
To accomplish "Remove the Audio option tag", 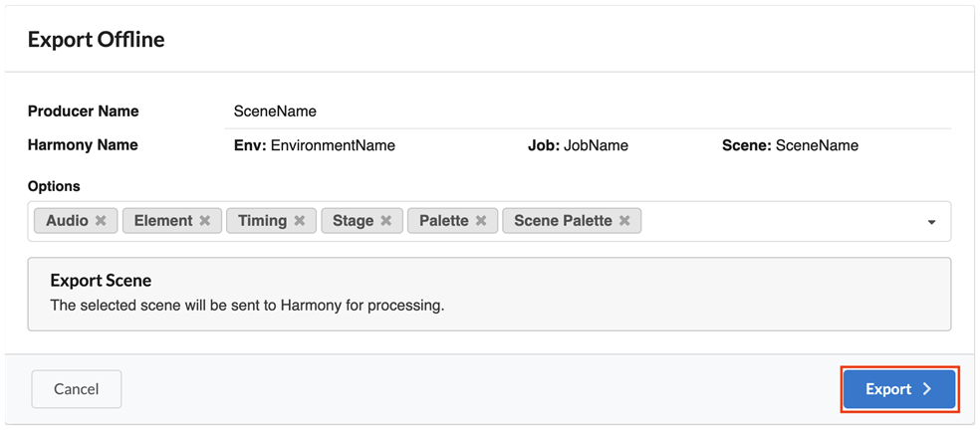I will [x=101, y=221].
